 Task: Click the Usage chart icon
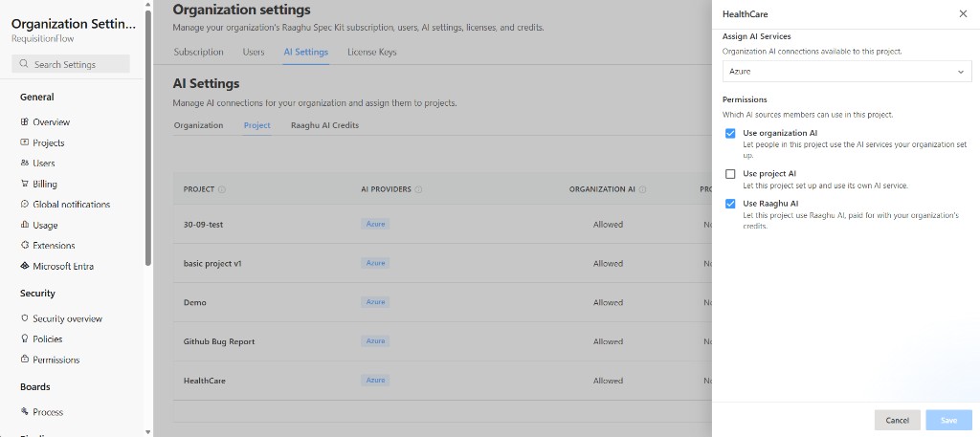pyautogui.click(x=24, y=225)
